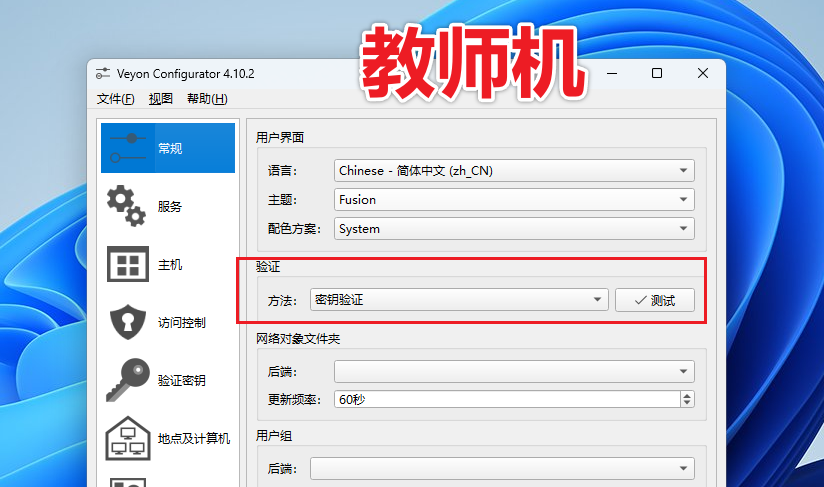Image resolution: width=824 pixels, height=487 pixels.
Task: Open the 验证密钥 key icon
Action: 128,380
